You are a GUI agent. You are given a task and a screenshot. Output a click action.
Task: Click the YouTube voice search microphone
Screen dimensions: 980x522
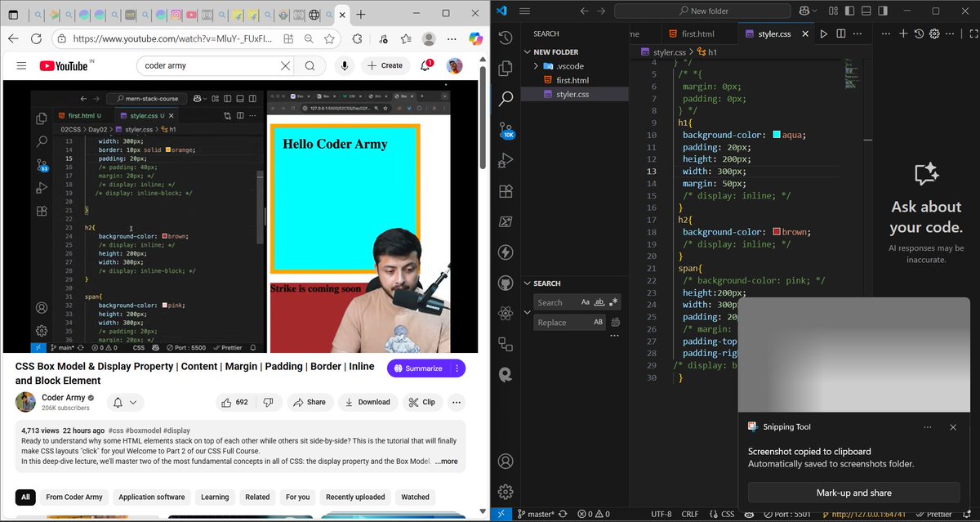click(345, 66)
